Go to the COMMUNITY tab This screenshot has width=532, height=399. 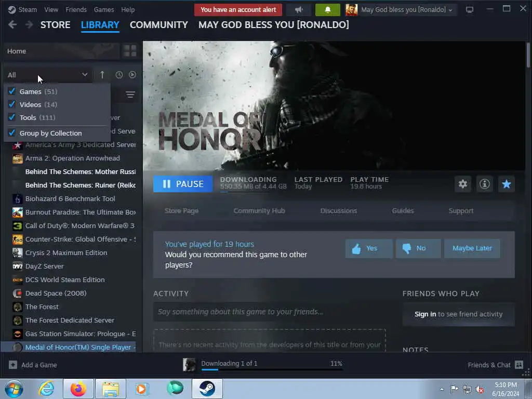(x=159, y=25)
